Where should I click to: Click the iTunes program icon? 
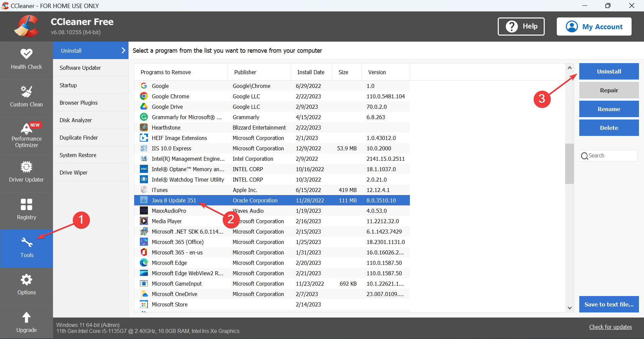pos(144,190)
